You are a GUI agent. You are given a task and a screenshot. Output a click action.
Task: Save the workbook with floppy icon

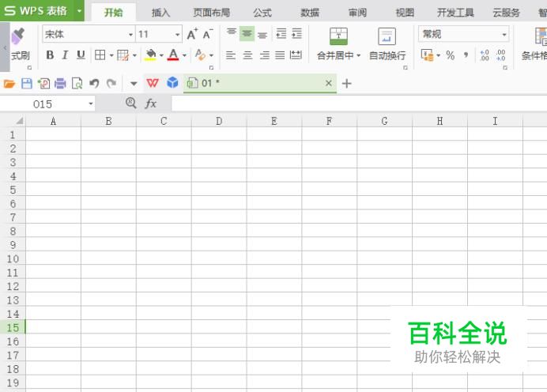tap(27, 84)
